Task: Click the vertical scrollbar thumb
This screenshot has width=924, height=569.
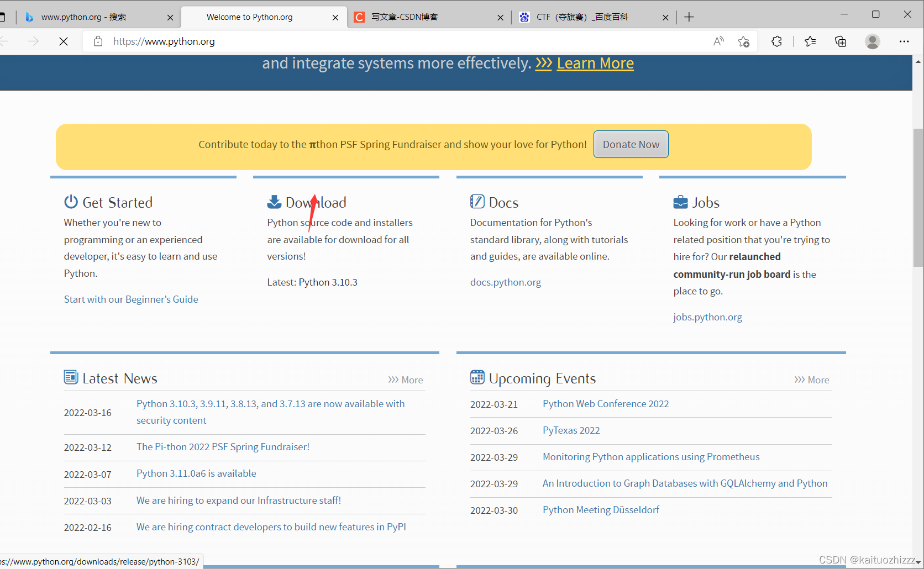Action: point(918,198)
